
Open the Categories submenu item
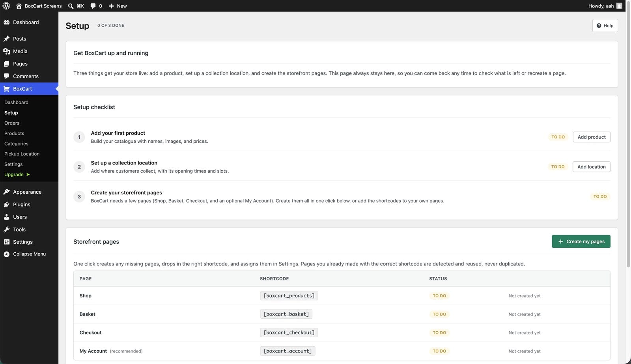[16, 144]
